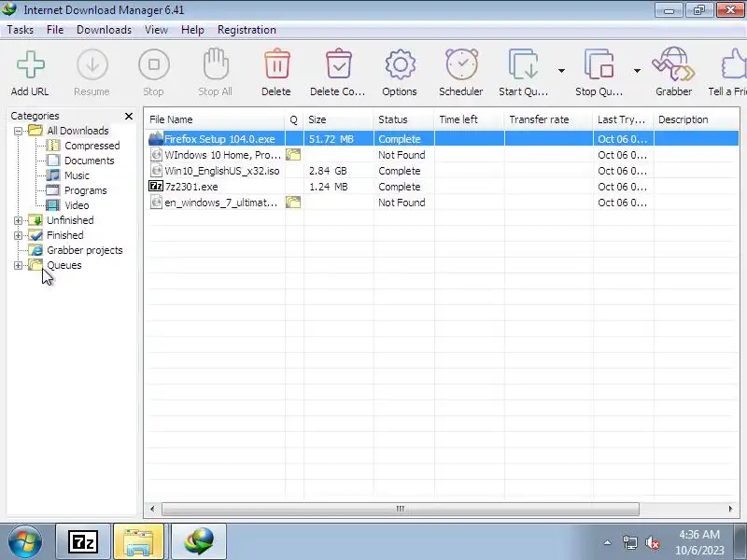Image resolution: width=747 pixels, height=560 pixels.
Task: Open the File menu
Action: [55, 30]
